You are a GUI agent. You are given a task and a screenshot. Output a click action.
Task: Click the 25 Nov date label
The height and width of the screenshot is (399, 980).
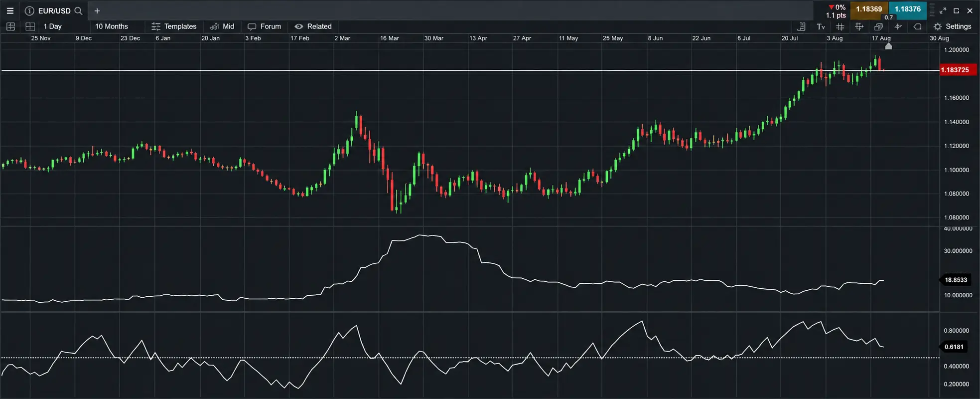click(41, 38)
